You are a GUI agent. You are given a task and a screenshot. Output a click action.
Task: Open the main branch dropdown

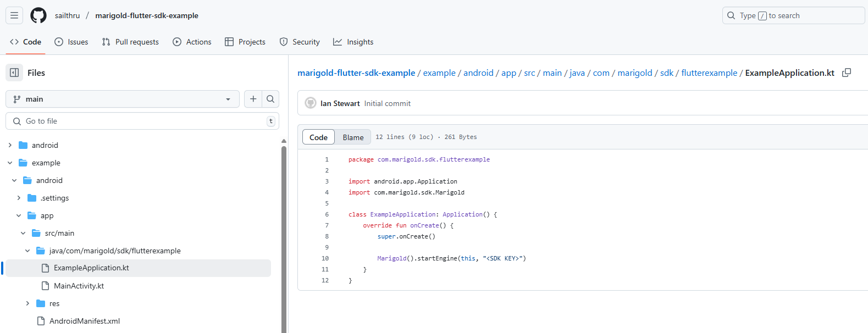123,99
